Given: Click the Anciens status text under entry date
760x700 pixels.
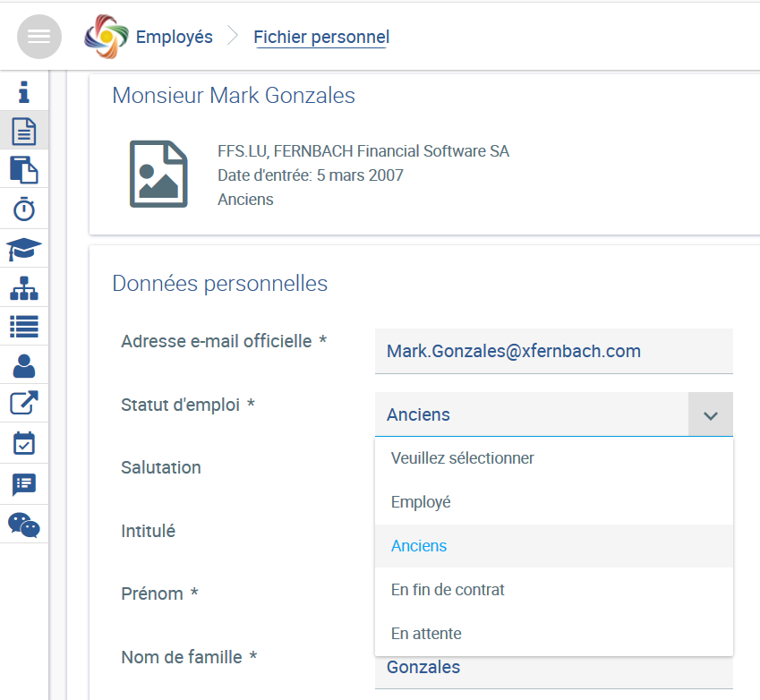Looking at the screenshot, I should coord(245,200).
